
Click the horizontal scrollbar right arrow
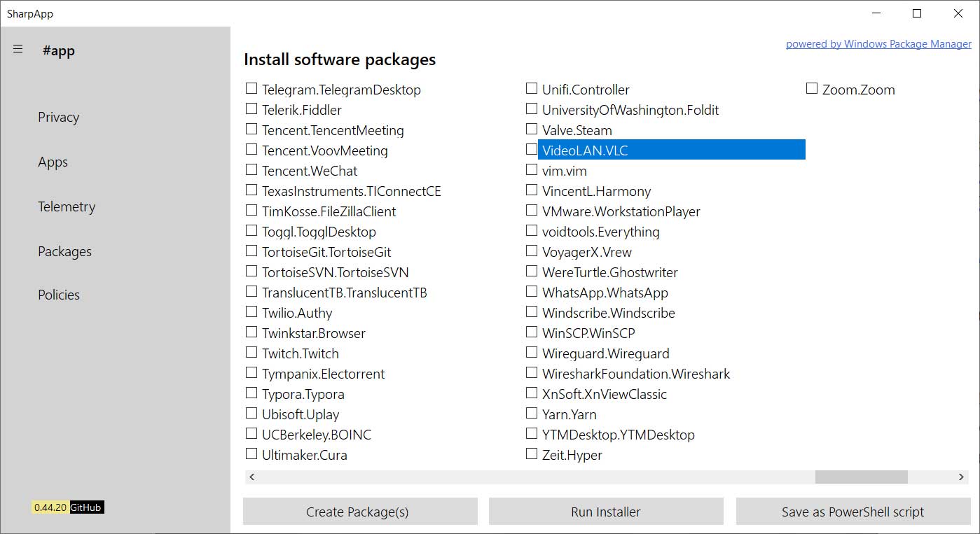tap(961, 477)
